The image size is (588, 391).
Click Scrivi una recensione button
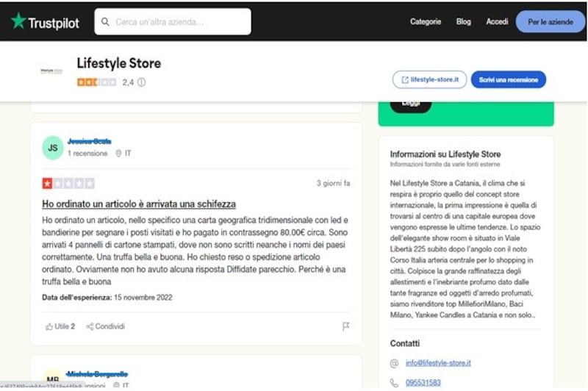pos(508,79)
